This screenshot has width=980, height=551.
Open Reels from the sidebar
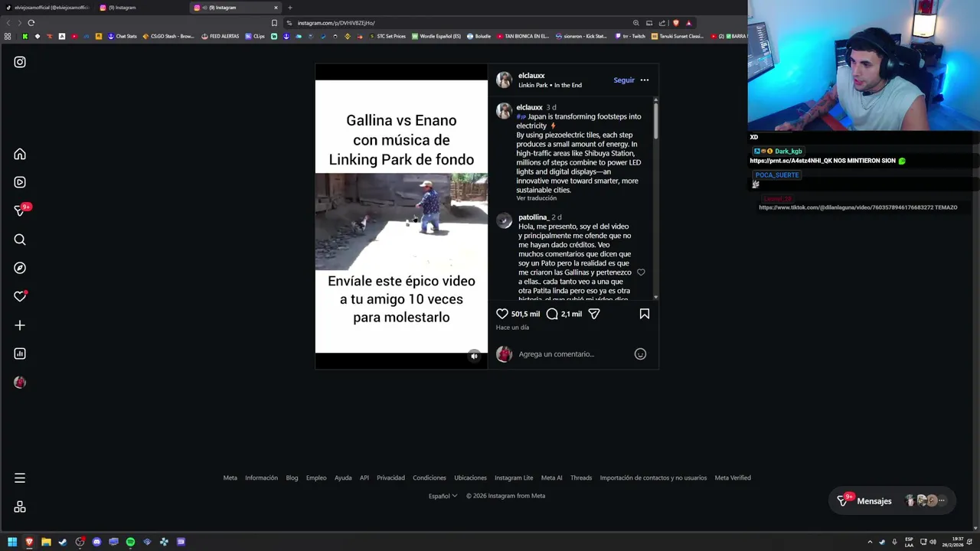click(x=20, y=182)
